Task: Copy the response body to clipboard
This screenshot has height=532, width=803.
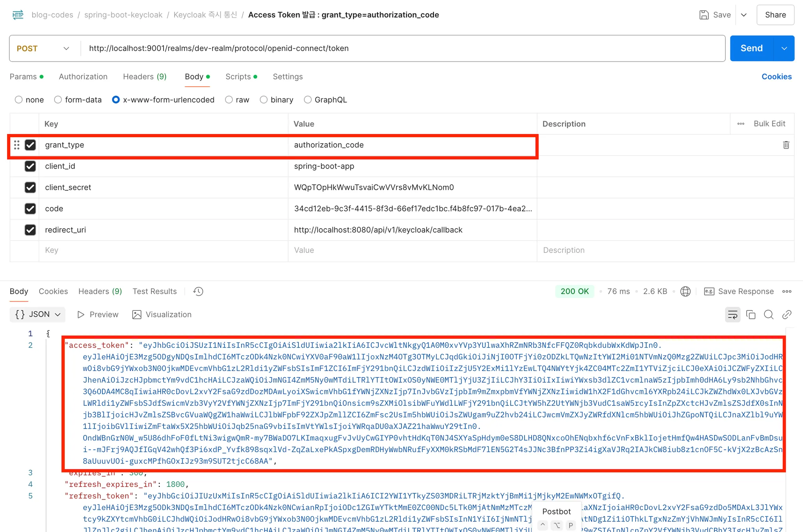Action: (750, 314)
